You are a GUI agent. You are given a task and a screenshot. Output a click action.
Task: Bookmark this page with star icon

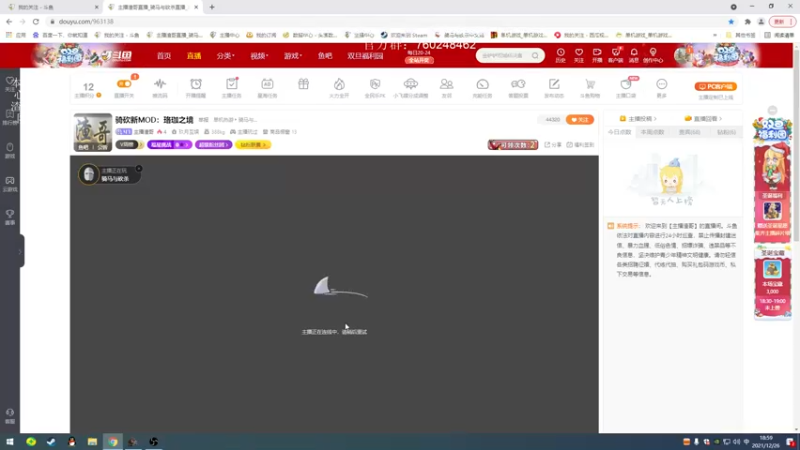click(731, 22)
